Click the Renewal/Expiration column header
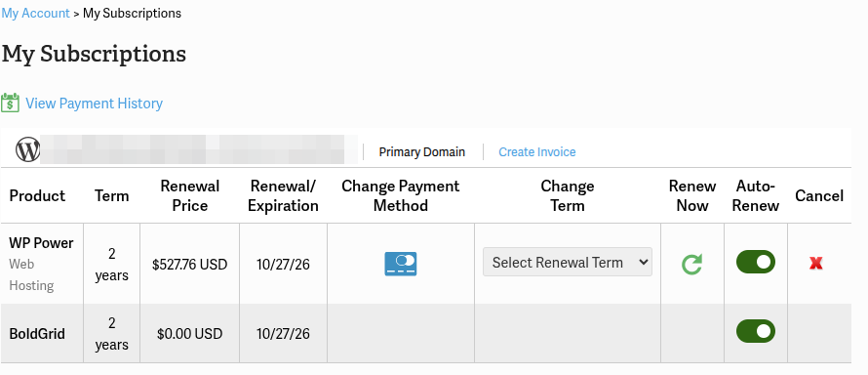Image resolution: width=868 pixels, height=375 pixels. (283, 195)
